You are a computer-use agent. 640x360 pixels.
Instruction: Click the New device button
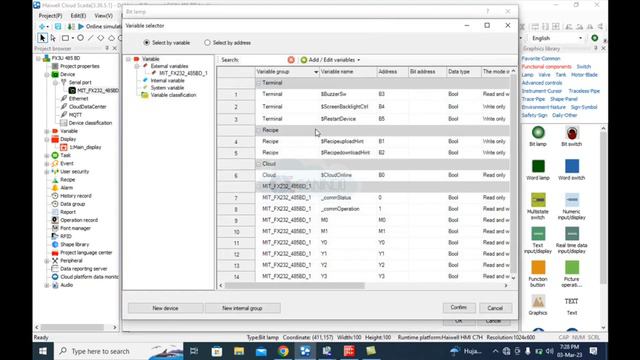165,308
